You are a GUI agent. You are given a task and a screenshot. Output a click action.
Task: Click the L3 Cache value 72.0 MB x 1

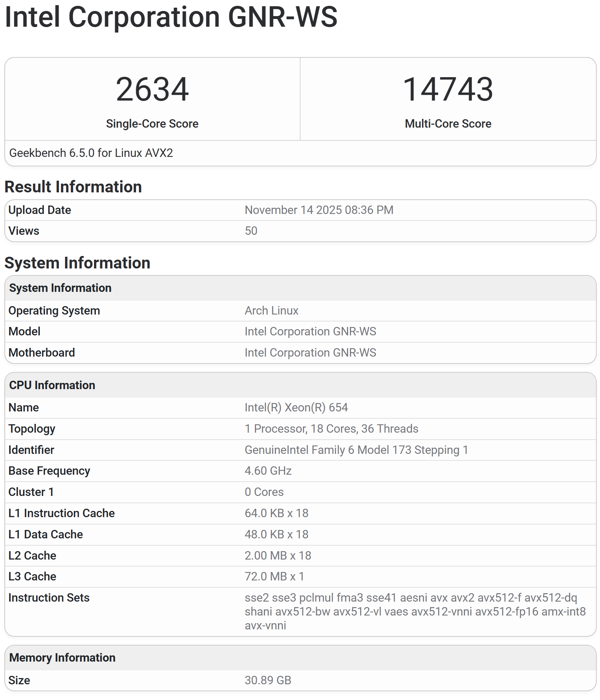[274, 576]
